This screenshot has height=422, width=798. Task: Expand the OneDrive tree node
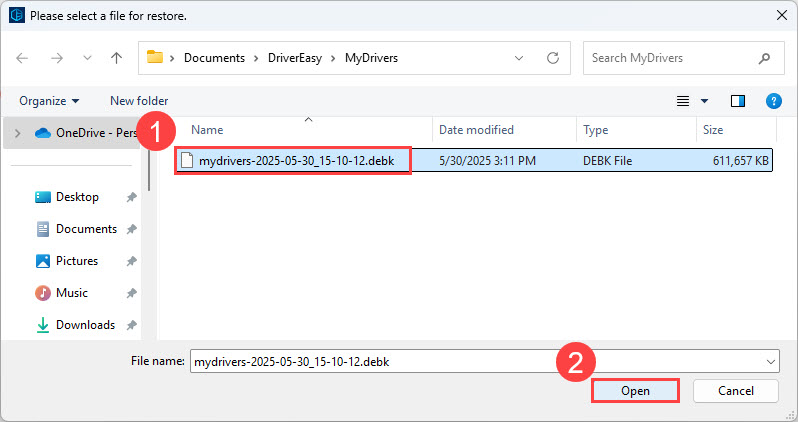(15, 132)
